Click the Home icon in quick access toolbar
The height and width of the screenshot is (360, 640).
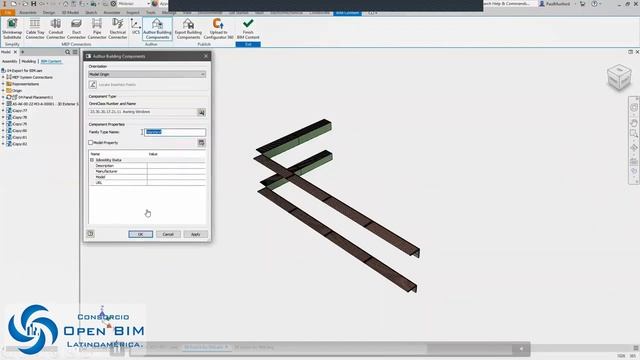65,4
